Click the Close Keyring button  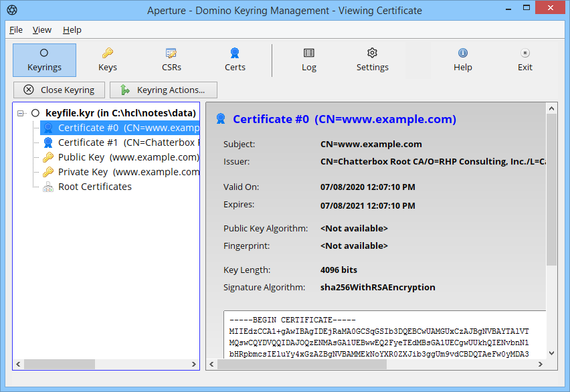59,90
